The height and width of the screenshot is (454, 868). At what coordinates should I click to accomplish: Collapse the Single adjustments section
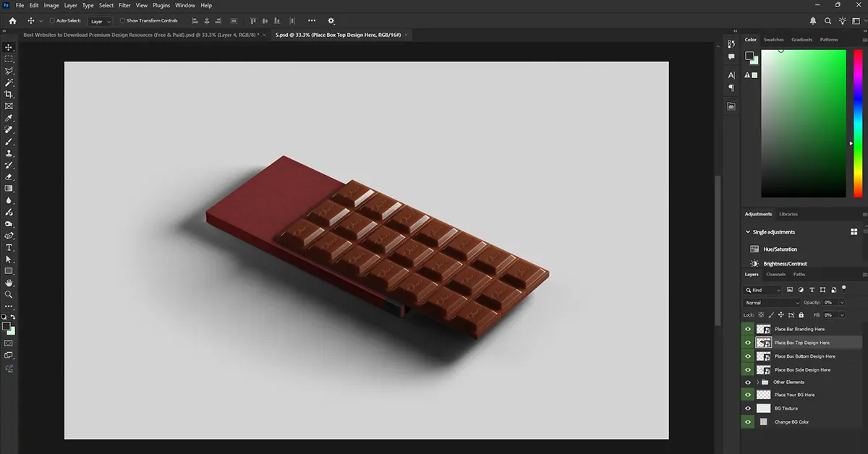point(748,232)
